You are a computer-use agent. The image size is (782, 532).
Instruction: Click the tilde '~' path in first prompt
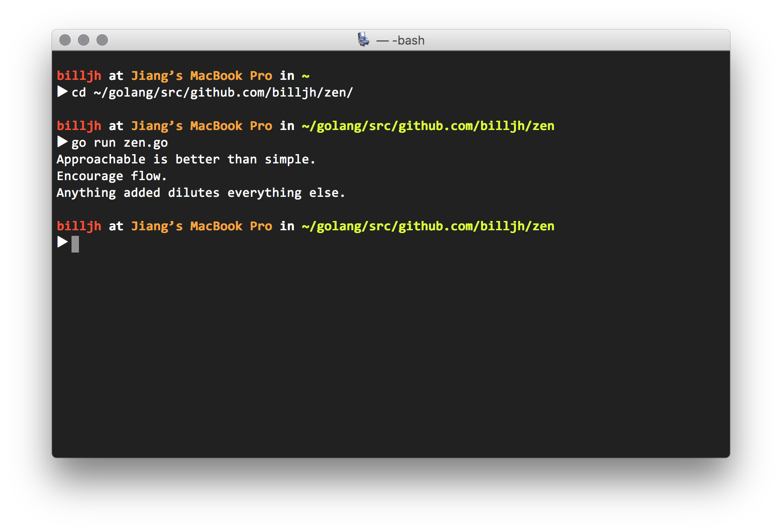pos(306,76)
